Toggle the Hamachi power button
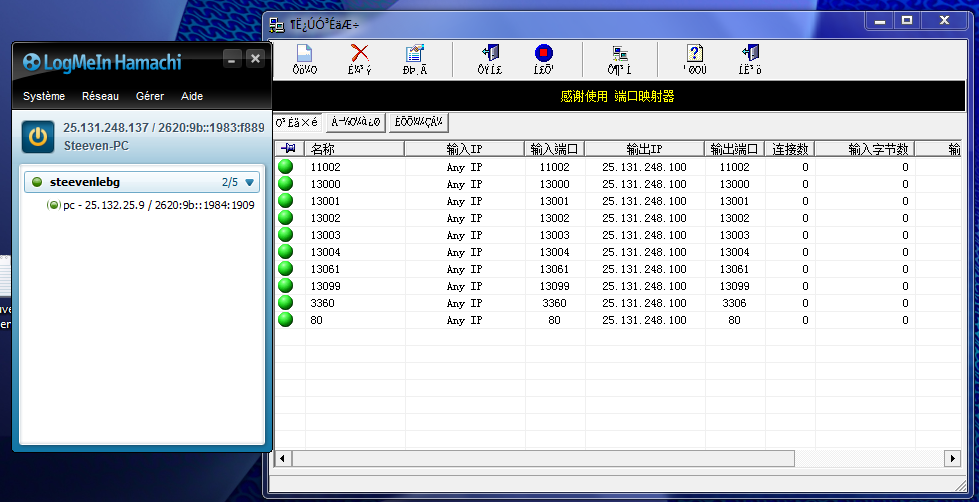 (38, 137)
